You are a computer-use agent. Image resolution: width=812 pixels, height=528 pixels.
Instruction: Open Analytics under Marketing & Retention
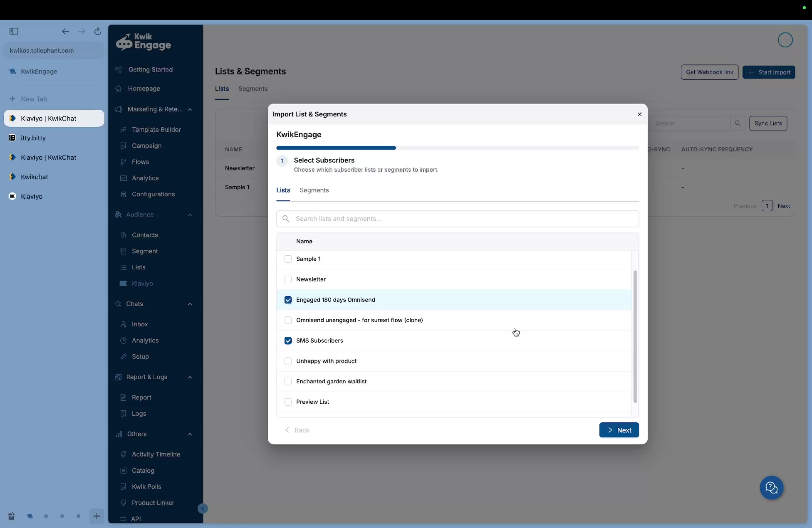coord(145,178)
